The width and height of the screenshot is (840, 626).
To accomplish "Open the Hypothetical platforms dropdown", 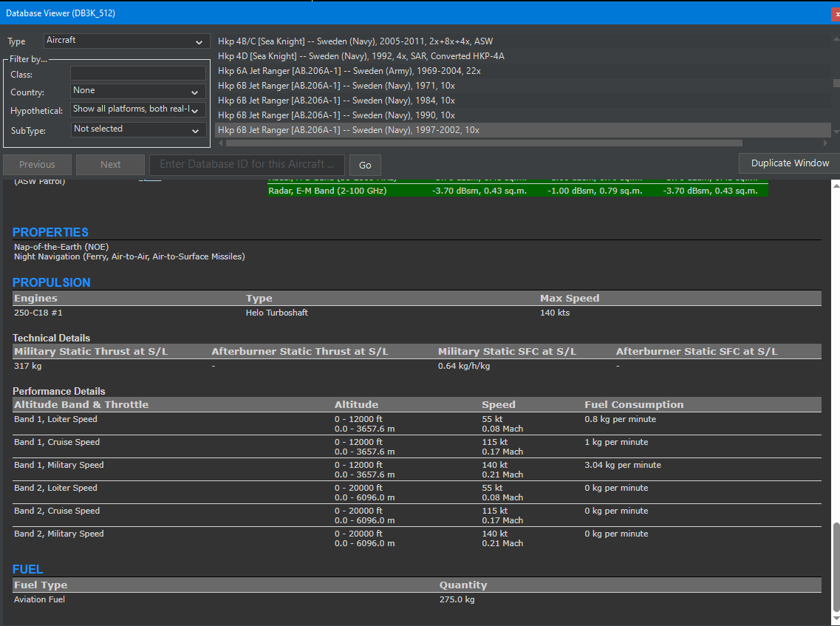I will [137, 109].
